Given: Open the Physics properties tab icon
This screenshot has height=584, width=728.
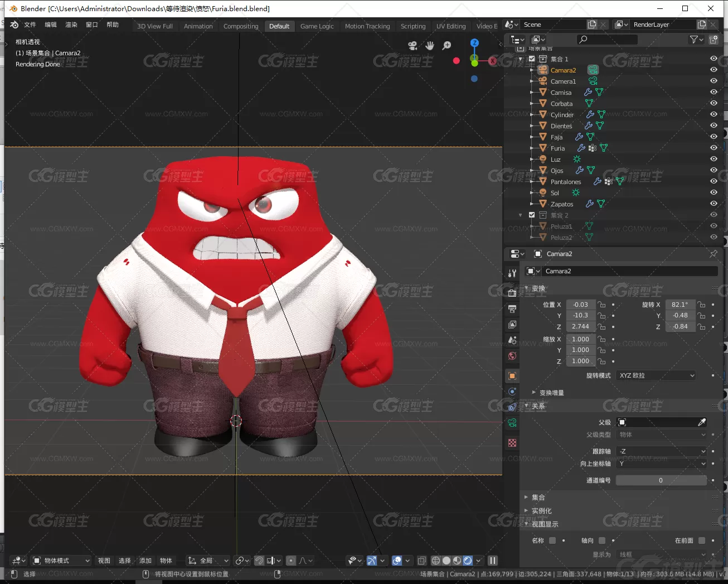Looking at the screenshot, I should coord(512,392).
